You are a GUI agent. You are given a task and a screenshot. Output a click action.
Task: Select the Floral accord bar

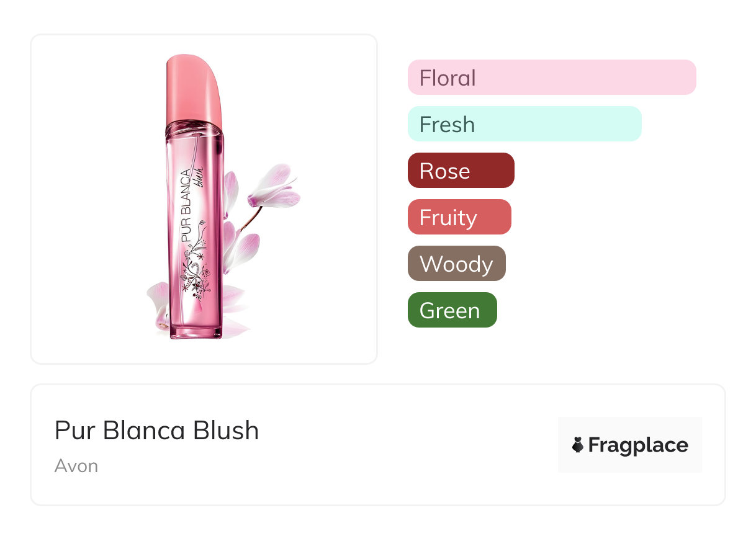[x=551, y=78]
